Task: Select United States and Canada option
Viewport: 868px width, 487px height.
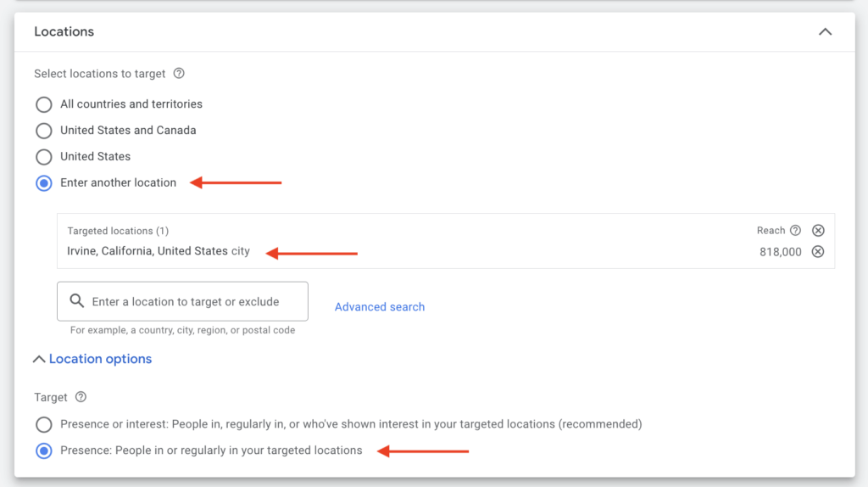Action: click(44, 131)
